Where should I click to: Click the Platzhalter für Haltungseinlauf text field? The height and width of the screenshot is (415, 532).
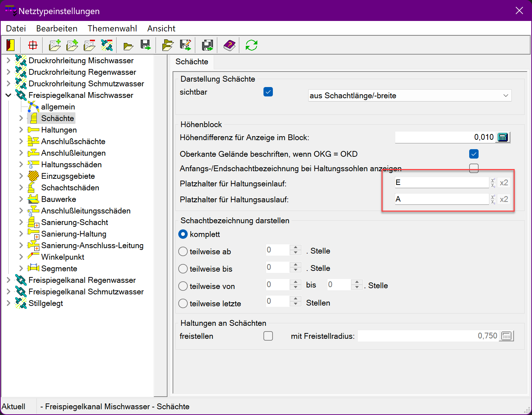tap(441, 183)
